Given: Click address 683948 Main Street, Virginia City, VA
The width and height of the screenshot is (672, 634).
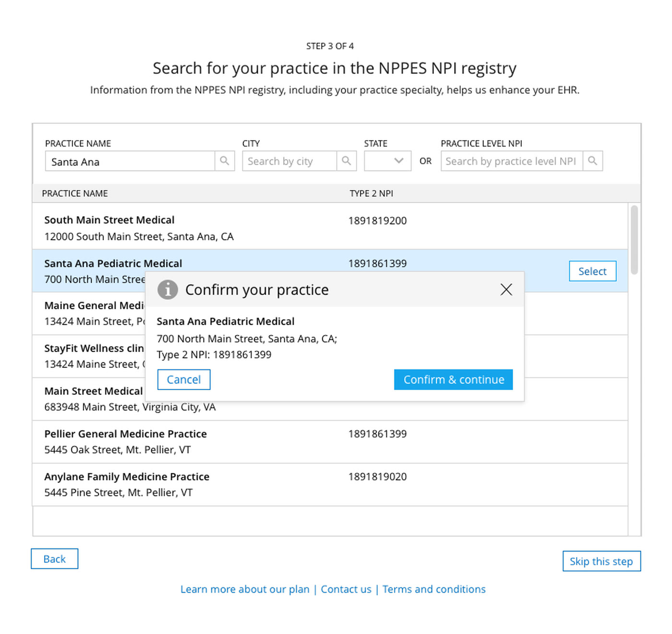Looking at the screenshot, I should coord(130,407).
